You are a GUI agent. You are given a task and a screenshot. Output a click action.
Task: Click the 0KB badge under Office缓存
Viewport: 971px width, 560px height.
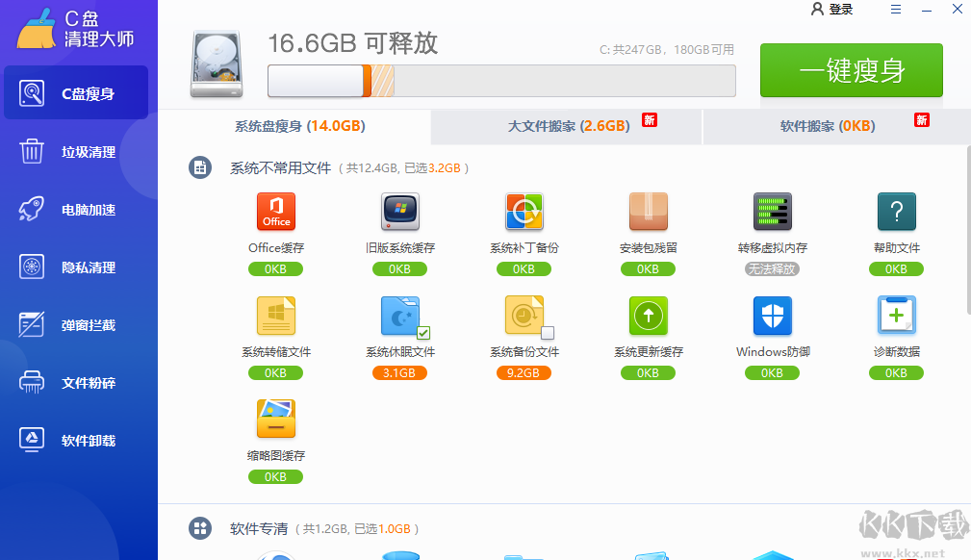click(275, 268)
